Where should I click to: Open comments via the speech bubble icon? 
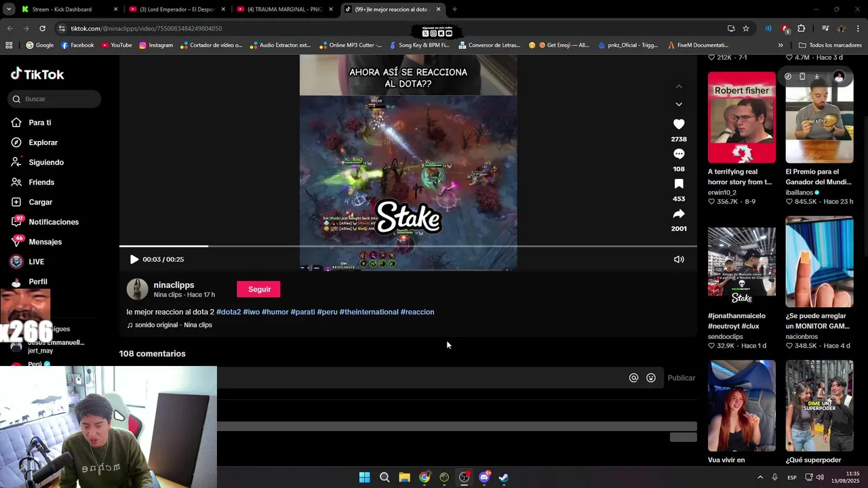pyautogui.click(x=679, y=155)
